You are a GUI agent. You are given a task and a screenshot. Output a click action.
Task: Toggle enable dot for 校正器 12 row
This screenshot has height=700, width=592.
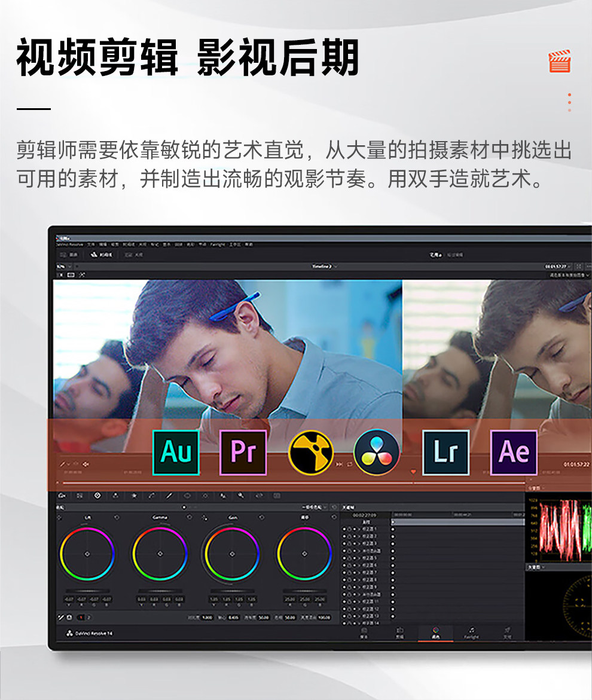click(344, 609)
